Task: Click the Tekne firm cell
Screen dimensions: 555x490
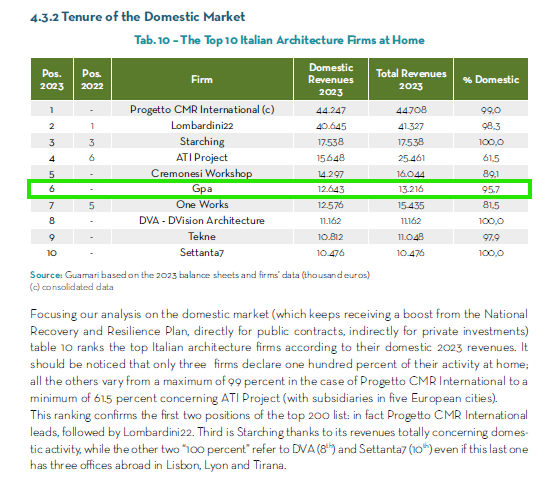Action: [x=202, y=237]
